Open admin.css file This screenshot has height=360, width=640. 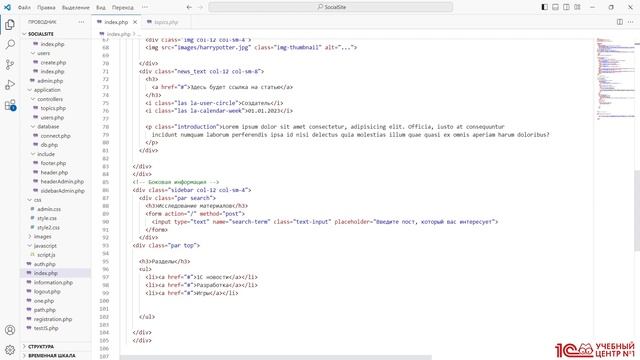click(x=49, y=209)
